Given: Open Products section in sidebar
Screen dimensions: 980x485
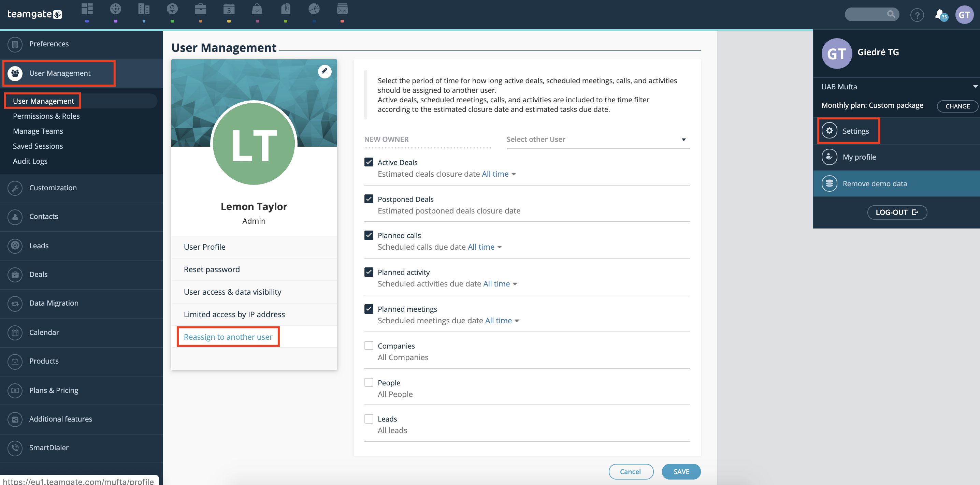Looking at the screenshot, I should (82, 362).
